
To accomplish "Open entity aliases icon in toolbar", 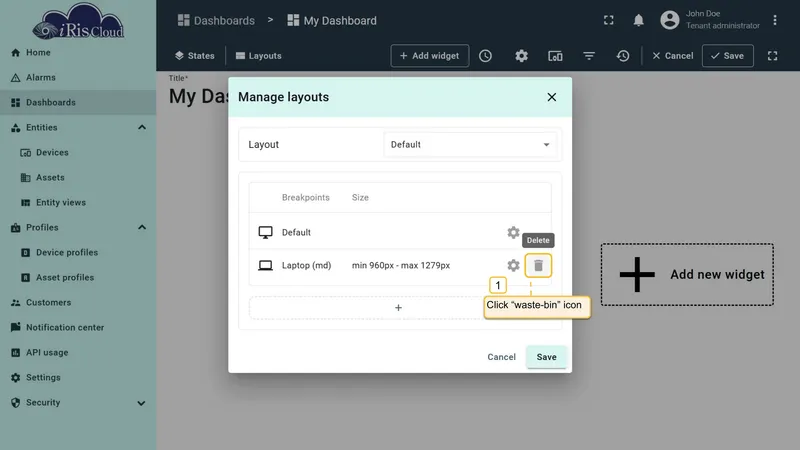I will (555, 56).
